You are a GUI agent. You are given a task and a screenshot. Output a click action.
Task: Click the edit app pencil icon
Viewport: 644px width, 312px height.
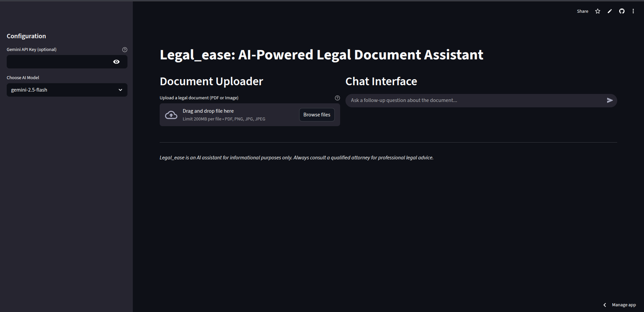pos(609,11)
